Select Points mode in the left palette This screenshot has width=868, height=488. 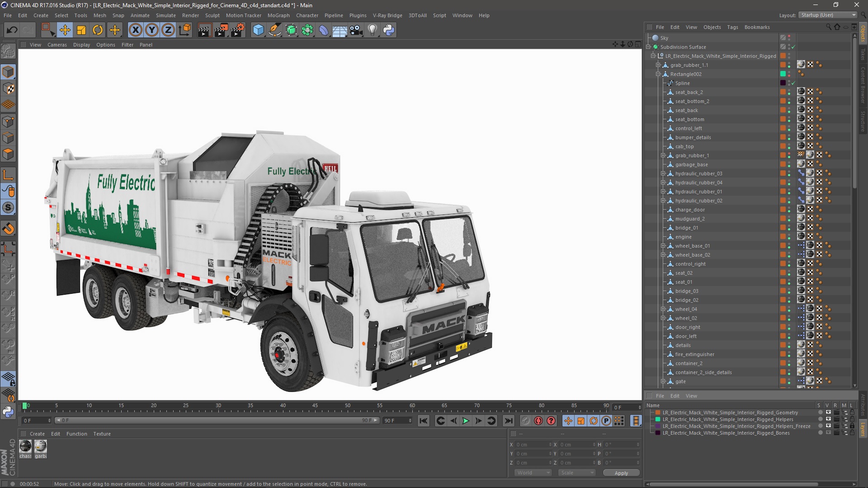[8, 122]
